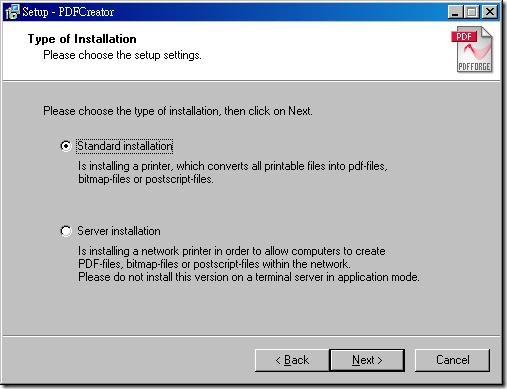
Task: Select the Standard installation radio button
Action: point(66,146)
